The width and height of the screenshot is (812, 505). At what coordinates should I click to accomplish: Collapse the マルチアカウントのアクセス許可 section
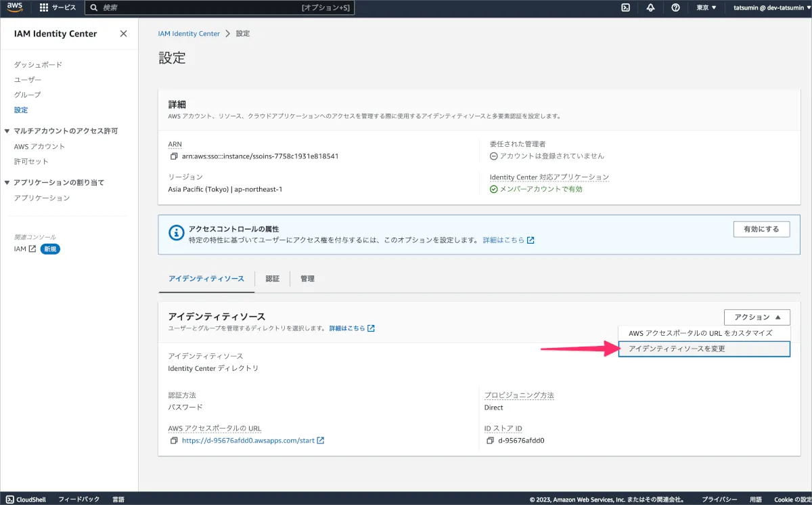[x=7, y=131]
